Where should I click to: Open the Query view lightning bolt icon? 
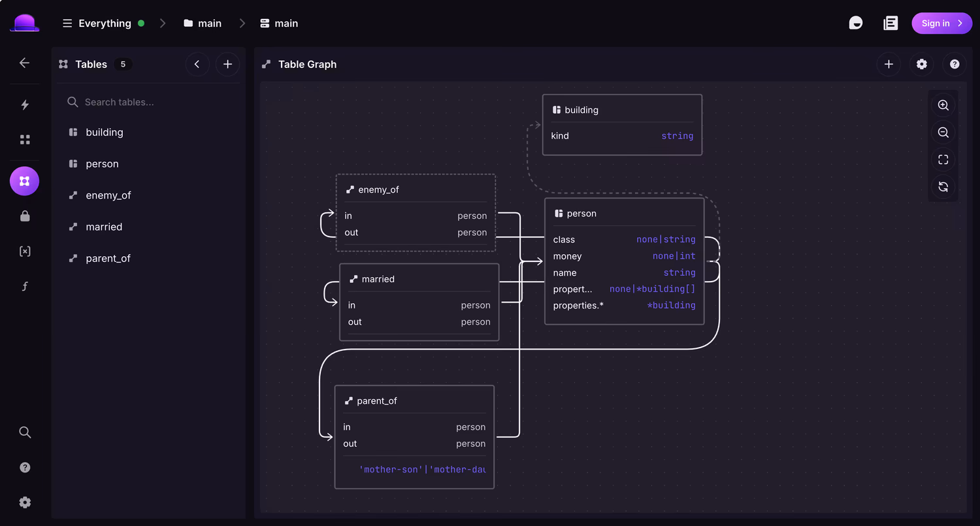pyautogui.click(x=25, y=105)
